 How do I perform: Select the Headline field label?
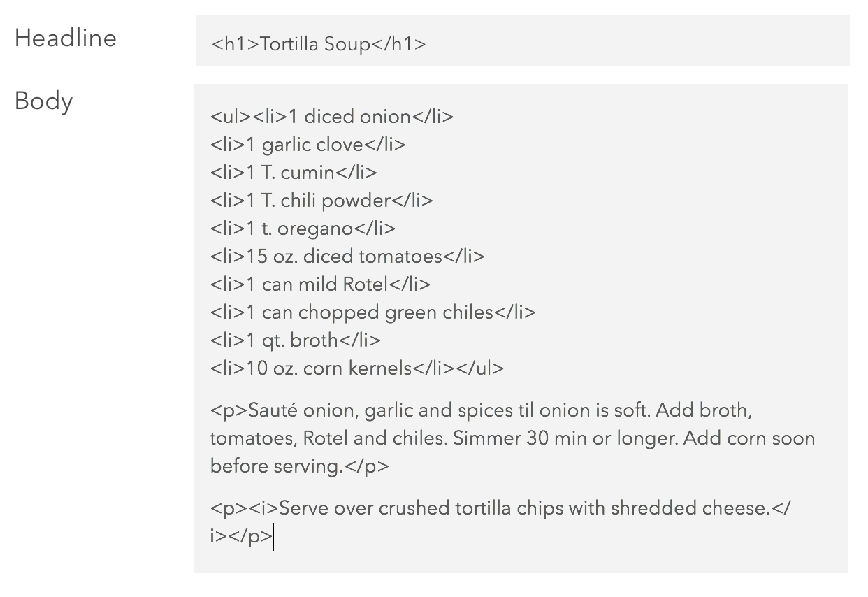[x=66, y=38]
